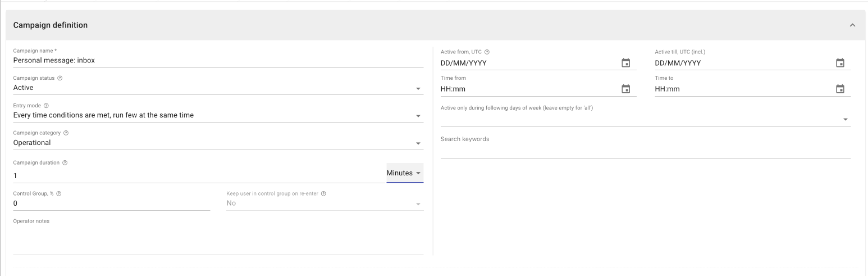Viewport: 868px width, 276px height.
Task: Click the Time to picker icon
Action: click(840, 89)
